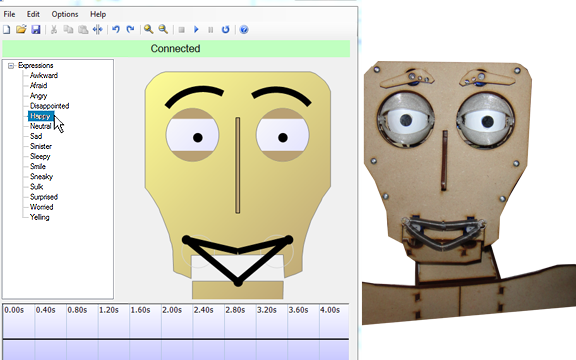Image resolution: width=576 pixels, height=360 pixels.
Task: Open the Options menu
Action: (x=65, y=14)
